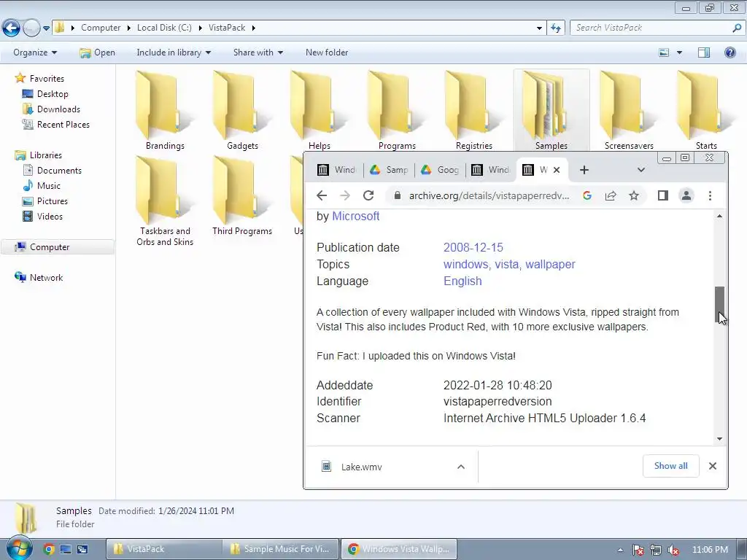Viewport: 747px width, 560px height.
Task: Click the Microsoft author link
Action: [x=356, y=216]
